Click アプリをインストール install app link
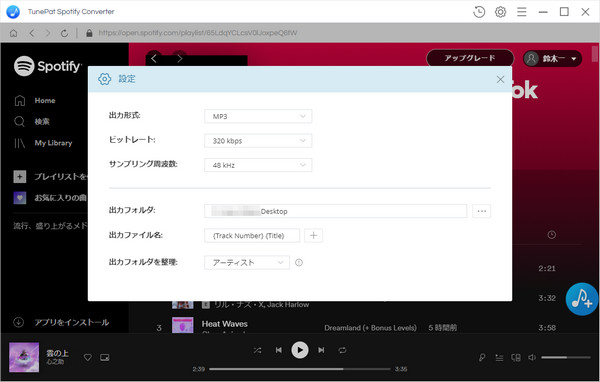This screenshot has width=600, height=382. (x=61, y=322)
